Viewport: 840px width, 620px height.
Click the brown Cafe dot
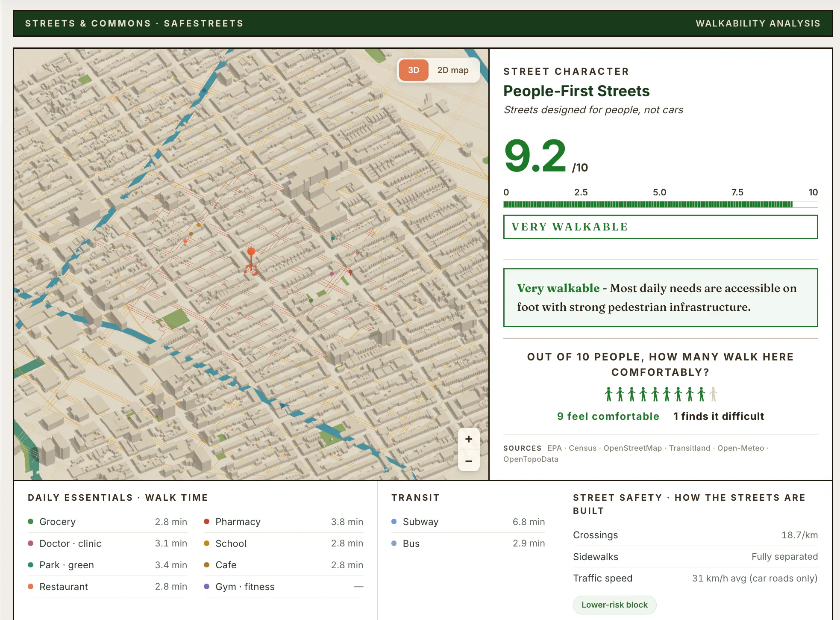pos(207,565)
